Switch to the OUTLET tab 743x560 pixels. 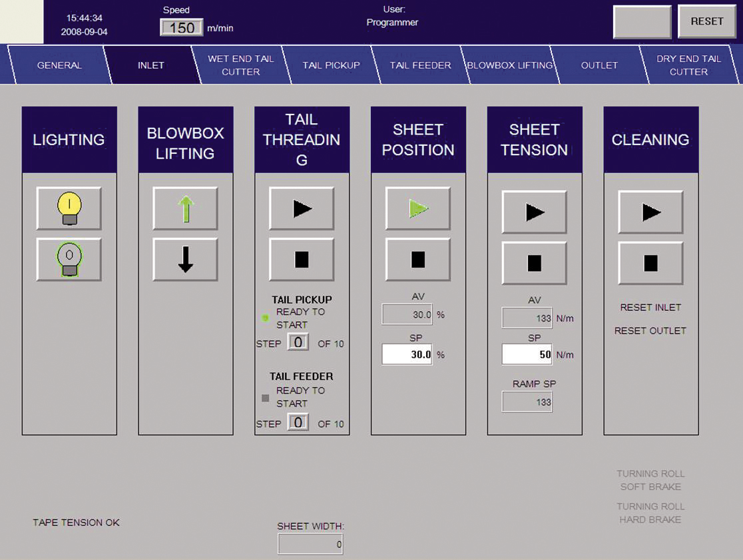click(x=599, y=65)
